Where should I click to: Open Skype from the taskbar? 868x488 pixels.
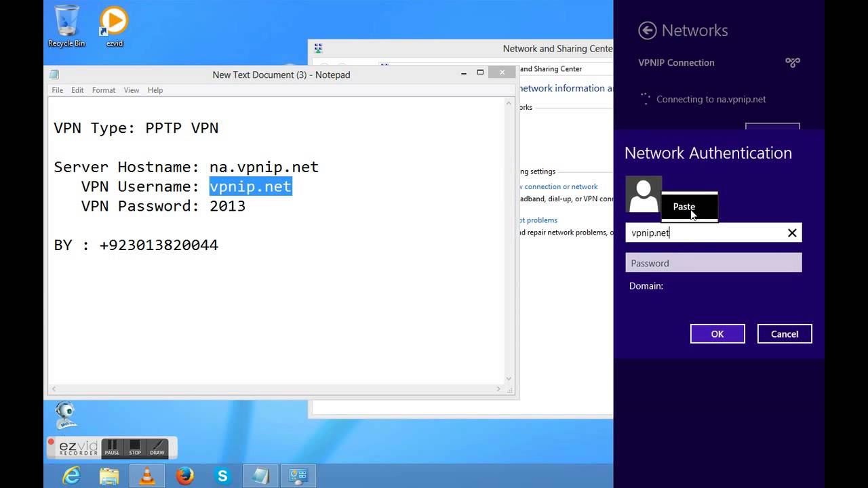point(222,476)
